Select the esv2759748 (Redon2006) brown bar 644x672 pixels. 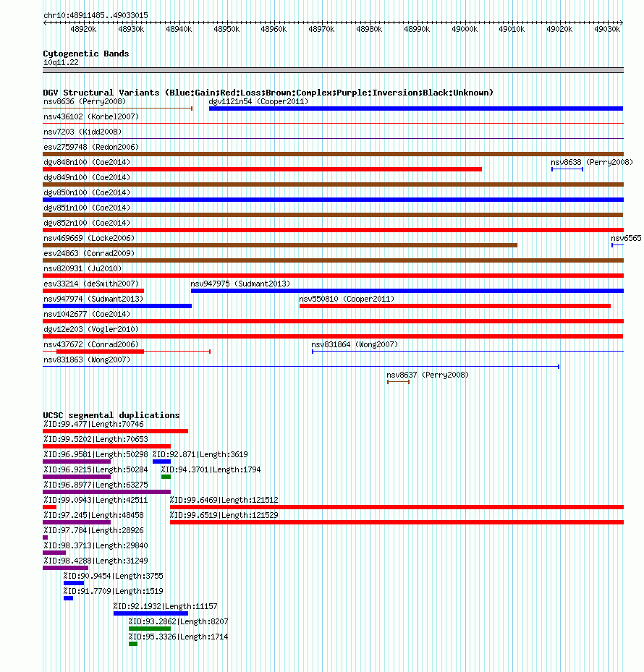click(x=333, y=154)
